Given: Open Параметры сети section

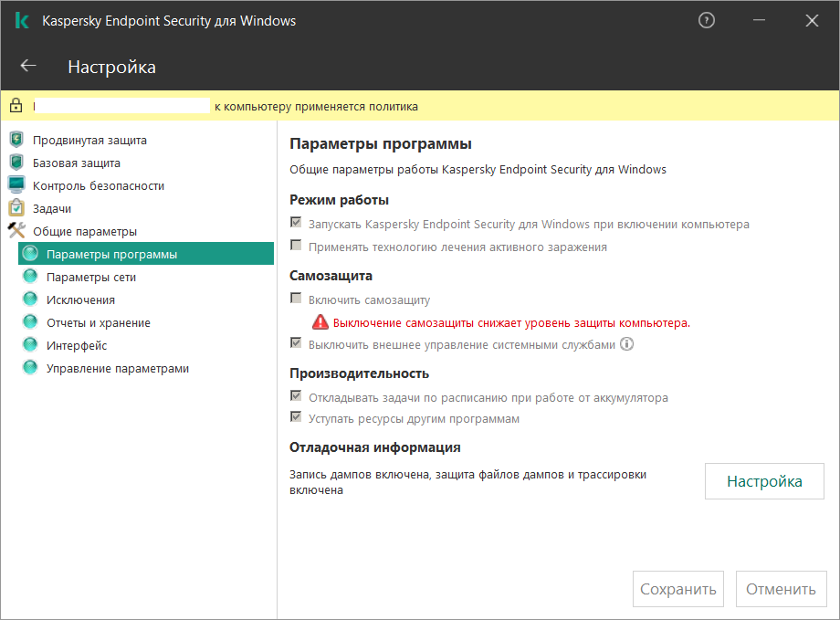Looking at the screenshot, I should (x=90, y=277).
